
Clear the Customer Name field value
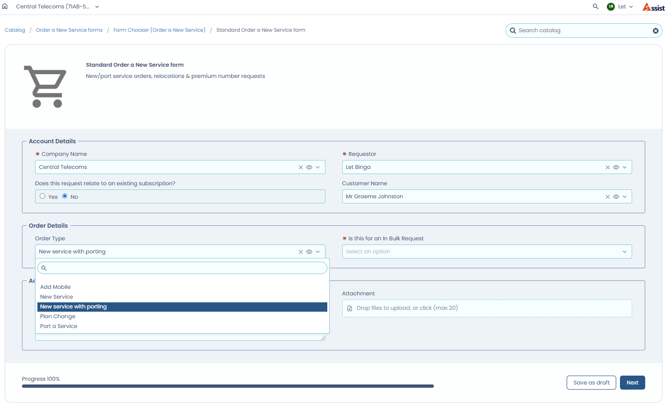(607, 197)
